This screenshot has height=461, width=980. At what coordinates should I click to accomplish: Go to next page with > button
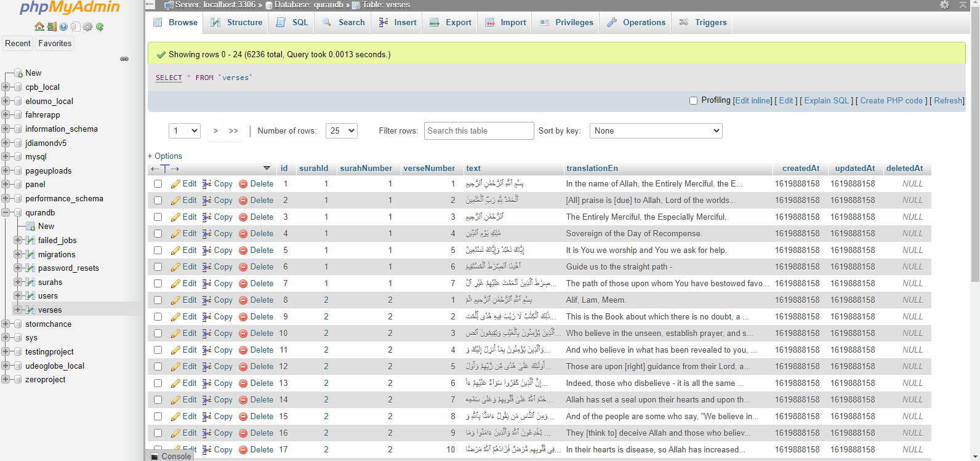coord(215,130)
